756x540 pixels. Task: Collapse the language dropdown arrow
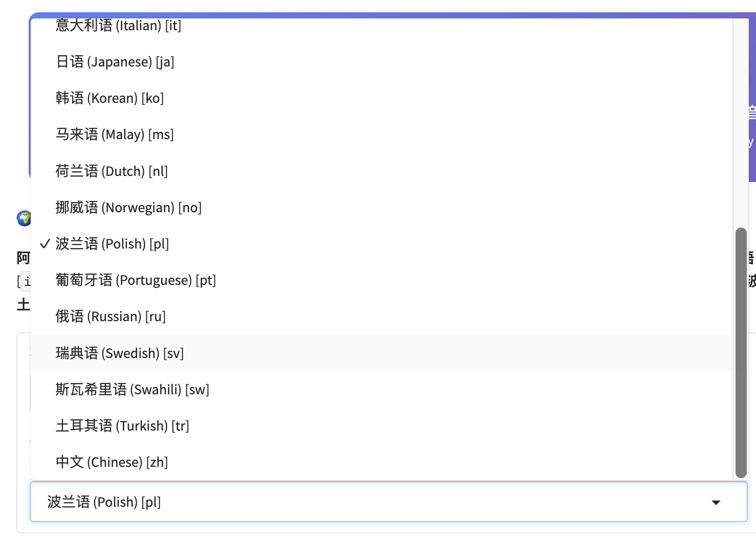tap(716, 502)
